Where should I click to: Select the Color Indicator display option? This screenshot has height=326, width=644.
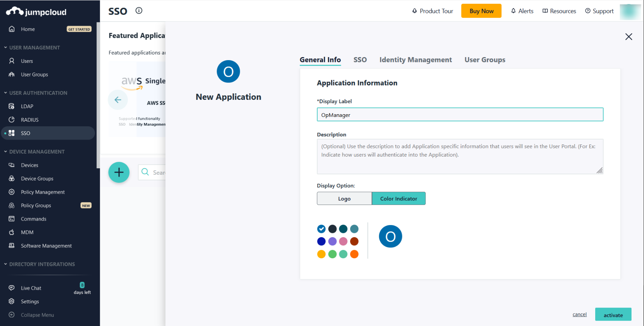[399, 199]
